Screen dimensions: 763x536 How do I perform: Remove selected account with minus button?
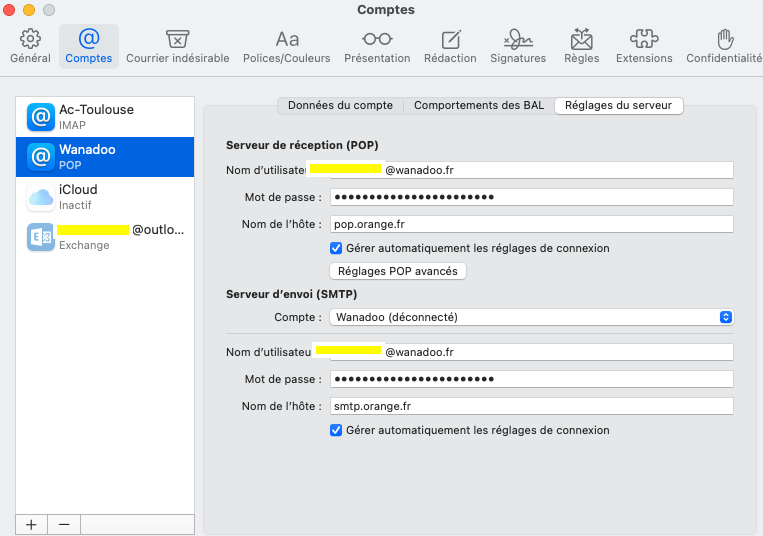pos(63,524)
